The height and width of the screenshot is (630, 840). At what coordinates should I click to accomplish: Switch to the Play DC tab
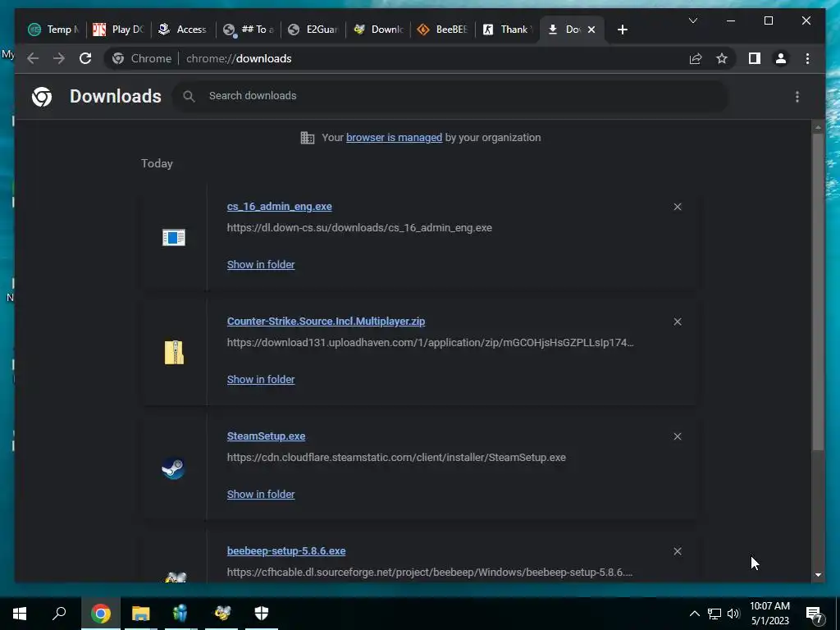pos(118,30)
